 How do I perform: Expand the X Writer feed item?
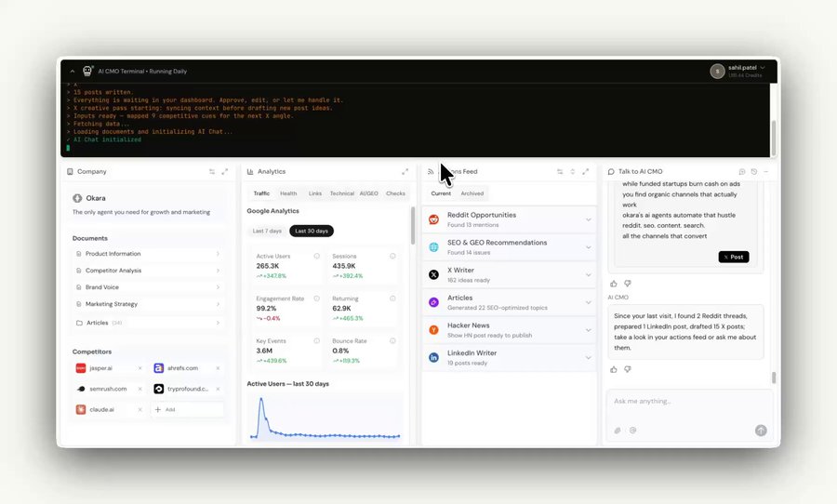click(510, 275)
